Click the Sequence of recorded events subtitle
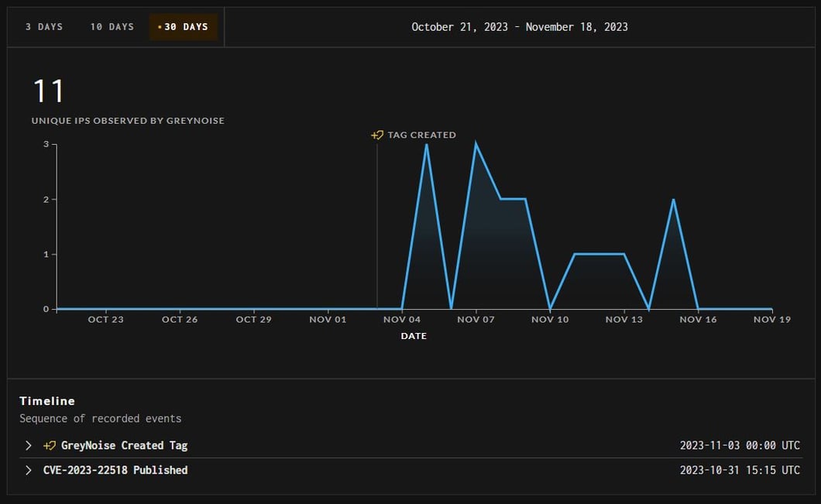The width and height of the screenshot is (821, 504). coord(101,419)
